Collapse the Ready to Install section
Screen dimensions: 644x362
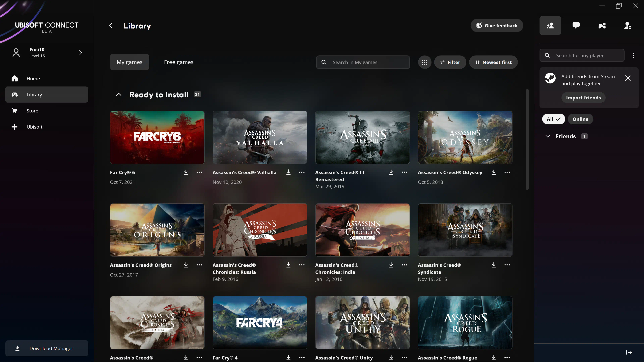(x=119, y=94)
